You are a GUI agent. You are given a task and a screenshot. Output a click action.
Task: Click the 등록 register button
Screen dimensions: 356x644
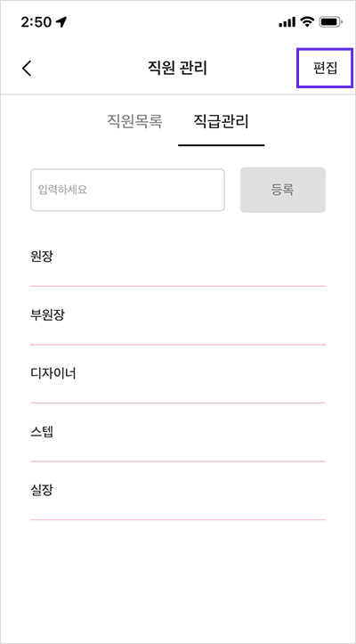[283, 190]
